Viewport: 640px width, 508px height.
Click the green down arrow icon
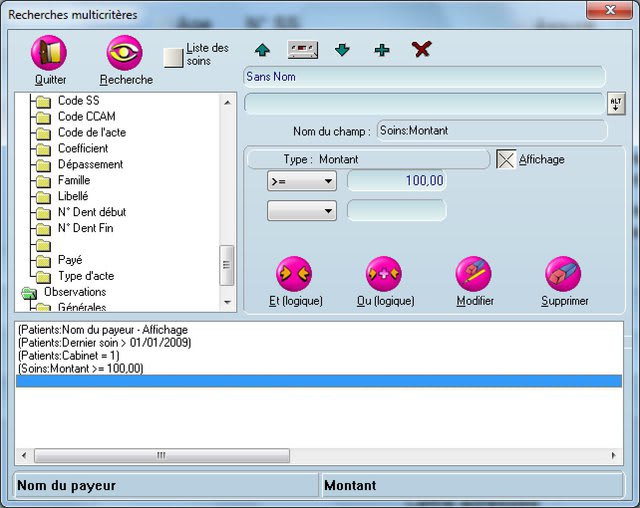pos(343,50)
